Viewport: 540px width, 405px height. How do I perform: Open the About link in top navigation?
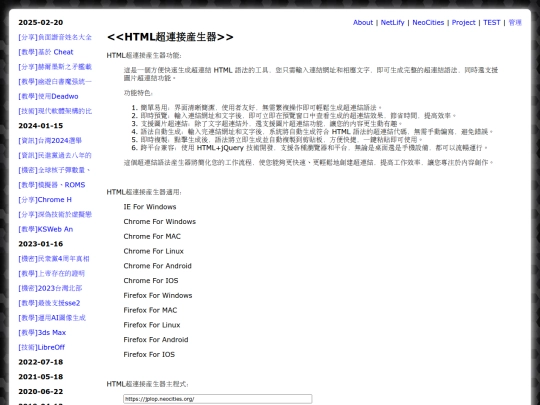click(x=363, y=22)
